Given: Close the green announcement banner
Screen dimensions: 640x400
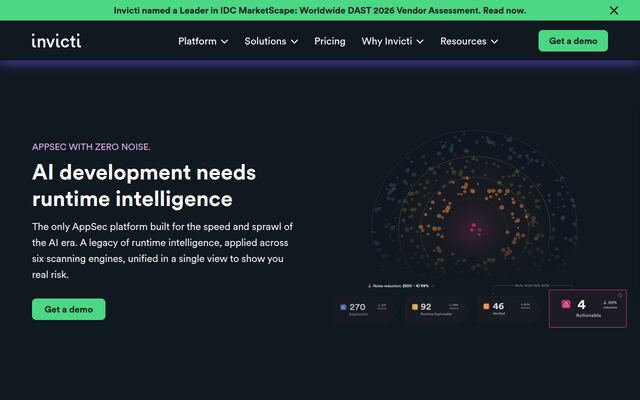Looking at the screenshot, I should (613, 11).
